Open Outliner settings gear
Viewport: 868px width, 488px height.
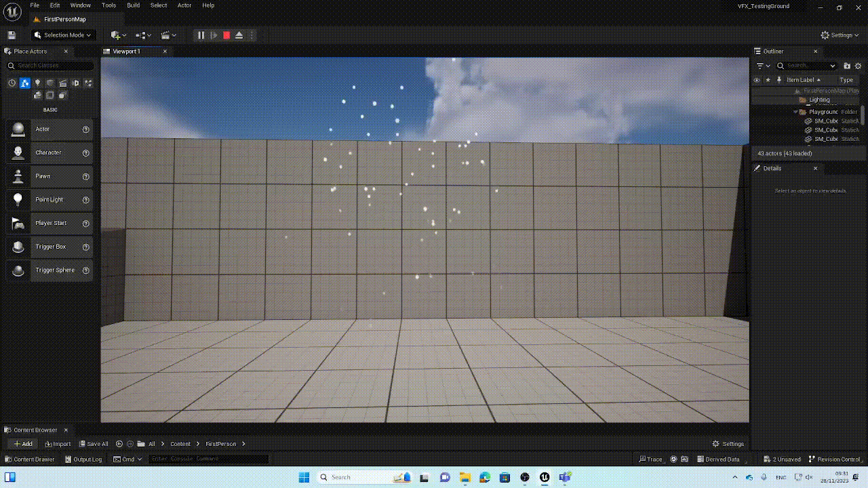[858, 66]
